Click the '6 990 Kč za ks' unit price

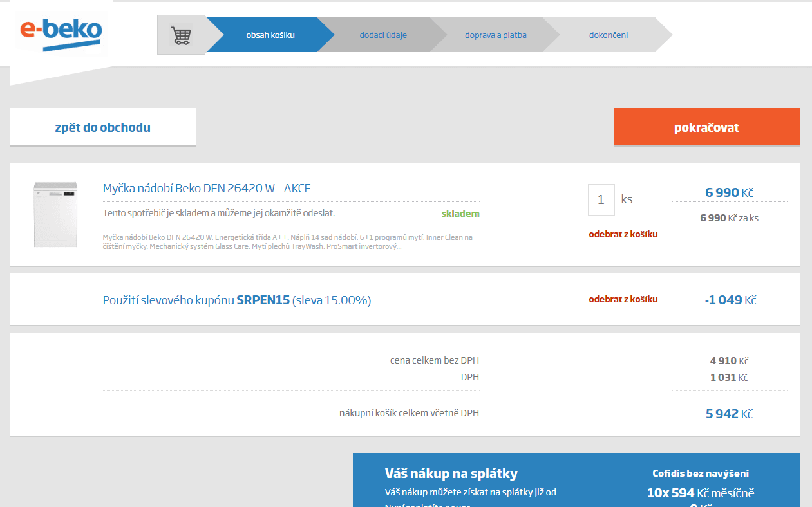(x=730, y=218)
